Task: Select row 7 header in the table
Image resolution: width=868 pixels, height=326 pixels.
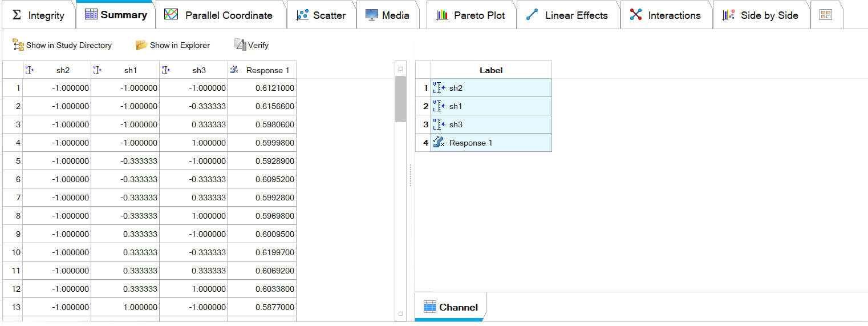Action: point(13,198)
